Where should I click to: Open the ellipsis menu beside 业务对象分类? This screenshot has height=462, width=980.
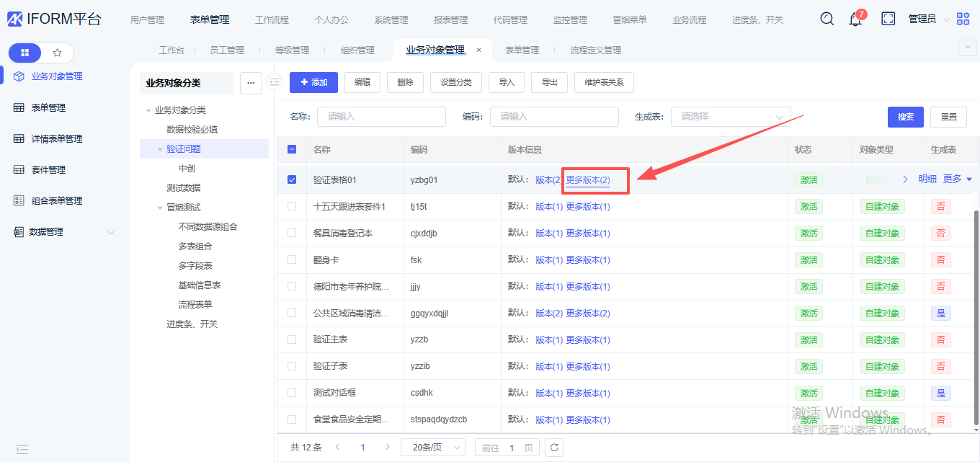pos(251,83)
